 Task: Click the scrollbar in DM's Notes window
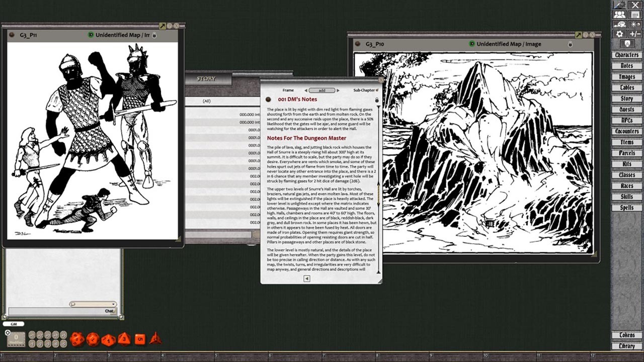point(379,194)
